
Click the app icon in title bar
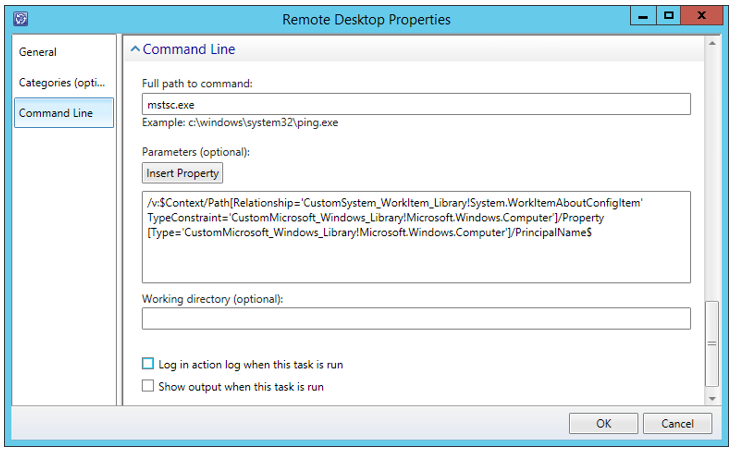[x=20, y=18]
